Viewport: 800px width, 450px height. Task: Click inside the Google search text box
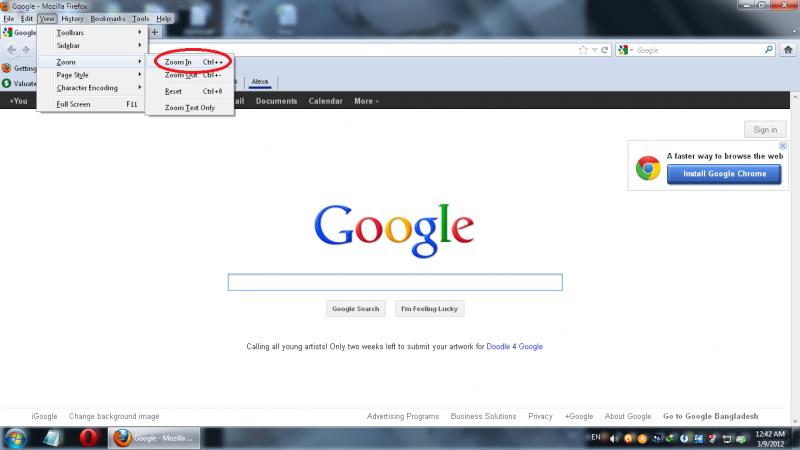[x=395, y=282]
